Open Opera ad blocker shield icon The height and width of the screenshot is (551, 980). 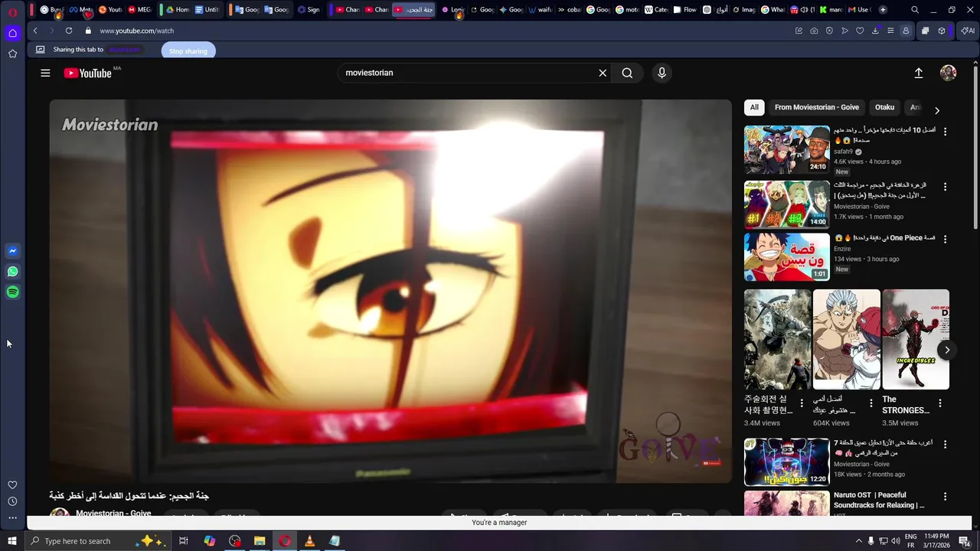[829, 31]
